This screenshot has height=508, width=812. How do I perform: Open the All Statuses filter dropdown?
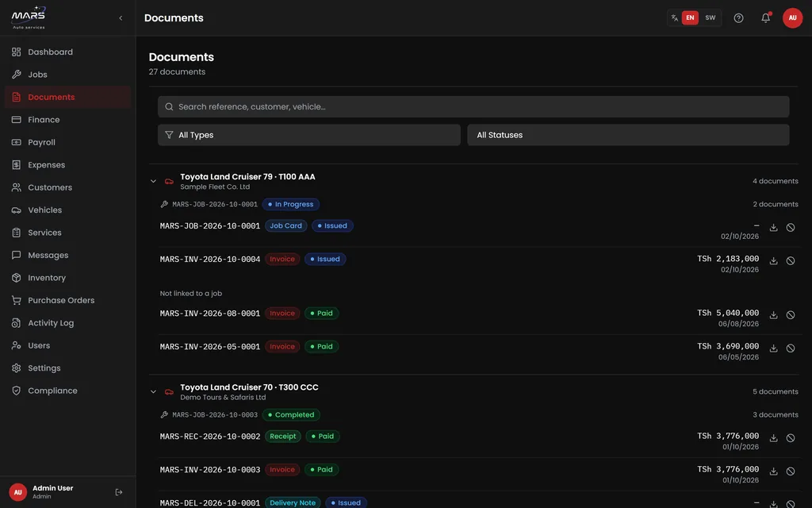tap(628, 135)
